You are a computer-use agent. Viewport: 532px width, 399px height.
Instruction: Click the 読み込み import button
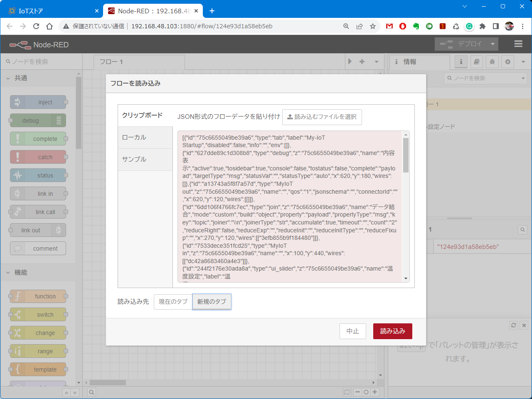pos(392,331)
